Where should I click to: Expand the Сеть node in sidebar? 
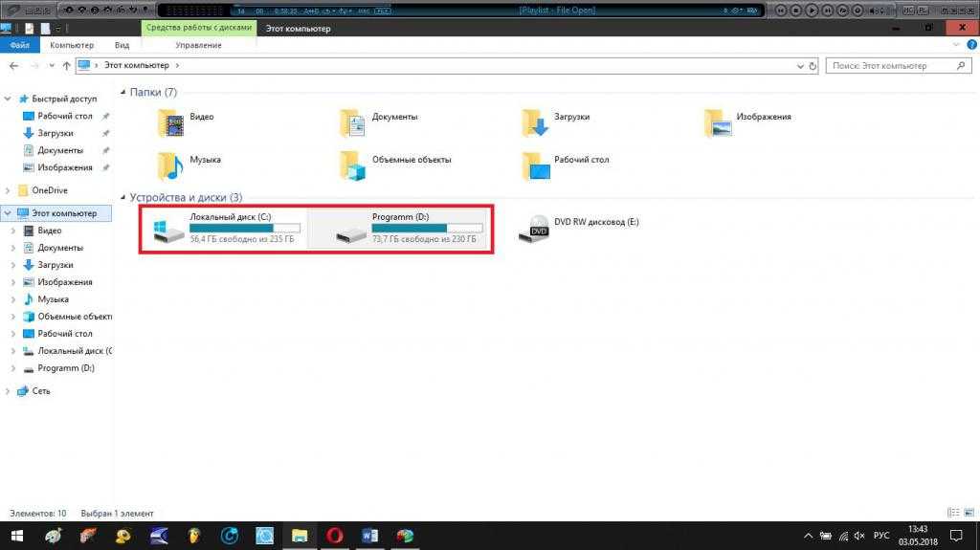click(x=10, y=391)
